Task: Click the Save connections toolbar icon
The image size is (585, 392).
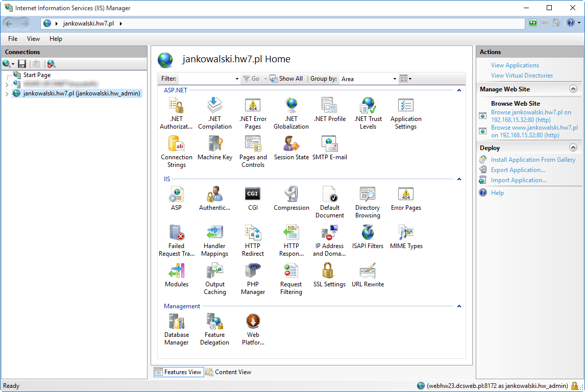Action: (x=22, y=64)
